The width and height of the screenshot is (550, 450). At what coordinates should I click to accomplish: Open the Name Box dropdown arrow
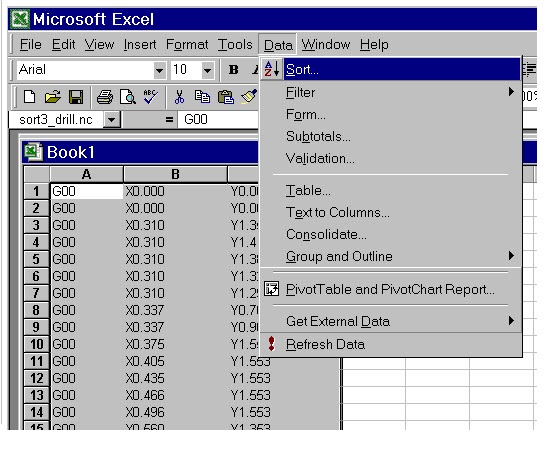[x=112, y=120]
